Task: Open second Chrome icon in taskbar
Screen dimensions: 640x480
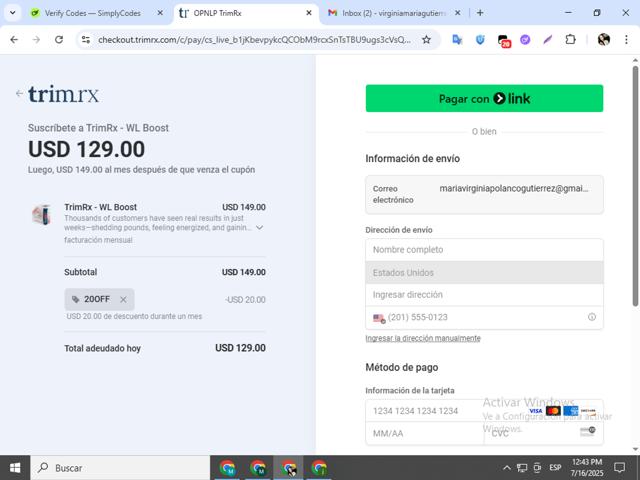Action: click(x=258, y=468)
